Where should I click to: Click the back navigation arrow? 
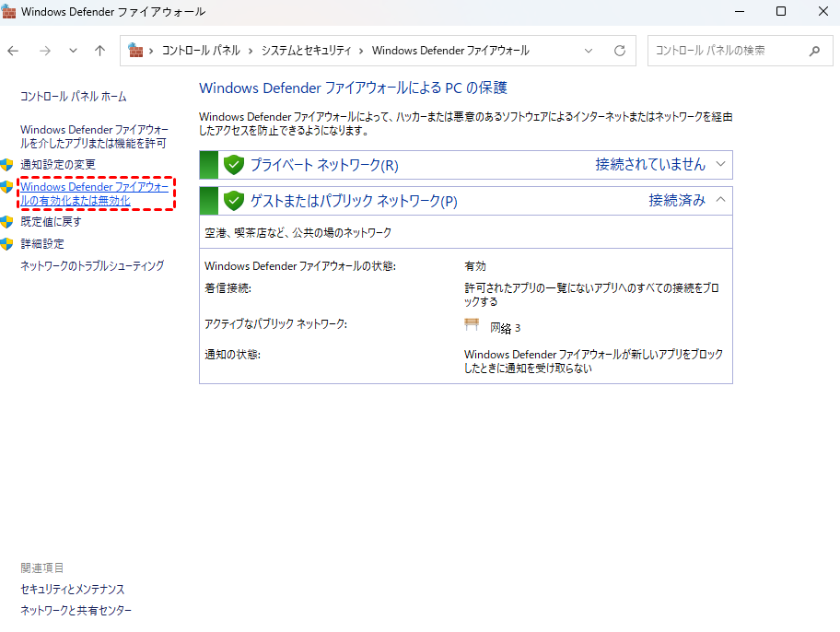tap(14, 51)
